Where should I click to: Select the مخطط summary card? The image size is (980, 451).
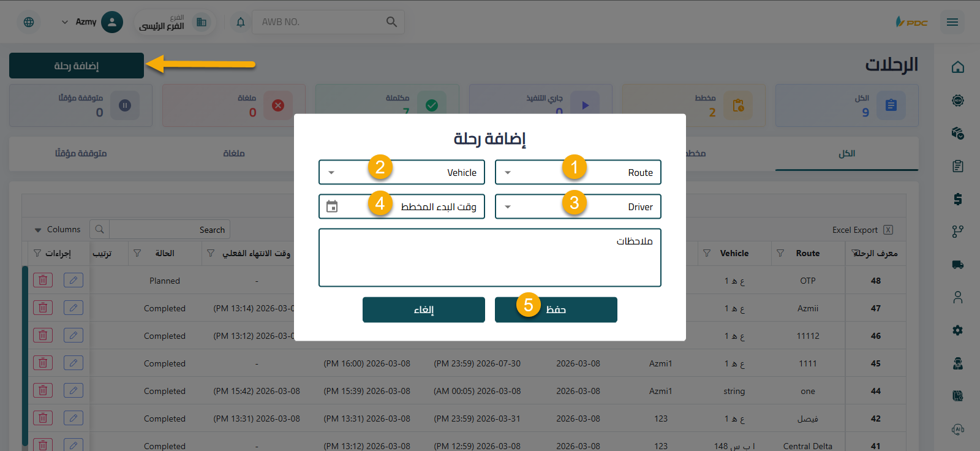(x=693, y=105)
